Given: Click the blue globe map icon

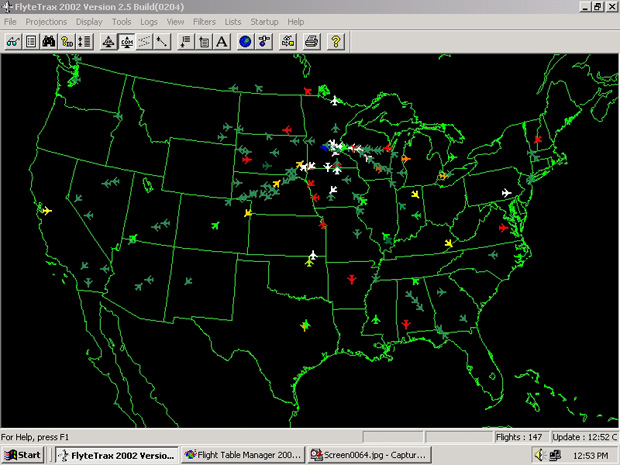Looking at the screenshot, I should 246,41.
